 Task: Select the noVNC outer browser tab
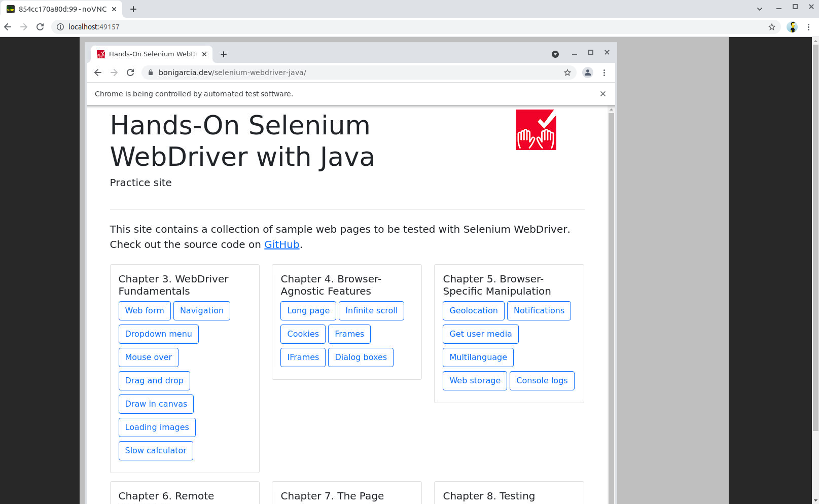click(62, 9)
